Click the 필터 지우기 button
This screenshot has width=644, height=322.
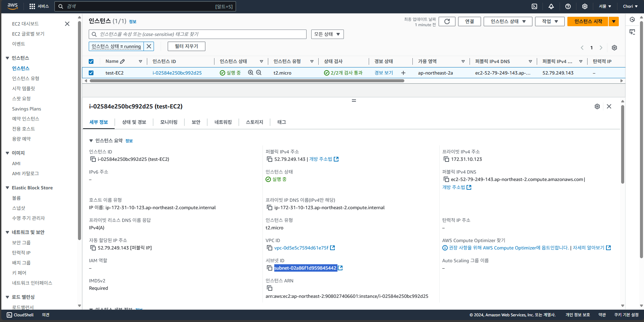click(187, 46)
